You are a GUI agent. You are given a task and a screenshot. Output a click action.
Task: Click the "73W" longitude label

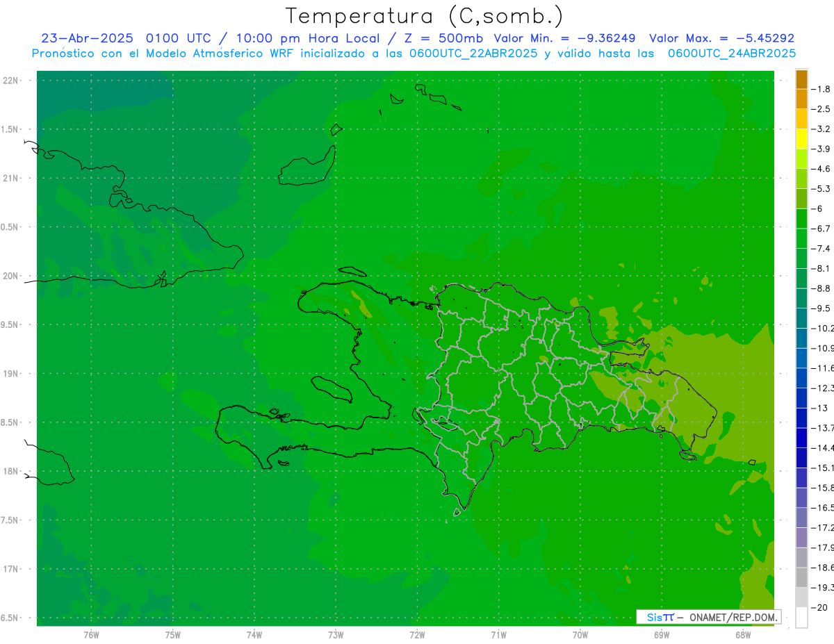[336, 634]
